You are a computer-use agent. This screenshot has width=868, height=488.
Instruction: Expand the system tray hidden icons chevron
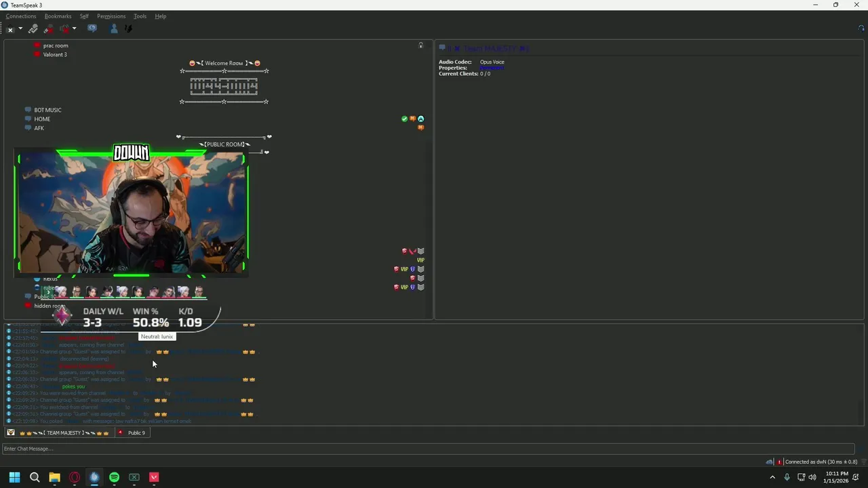[772, 477]
